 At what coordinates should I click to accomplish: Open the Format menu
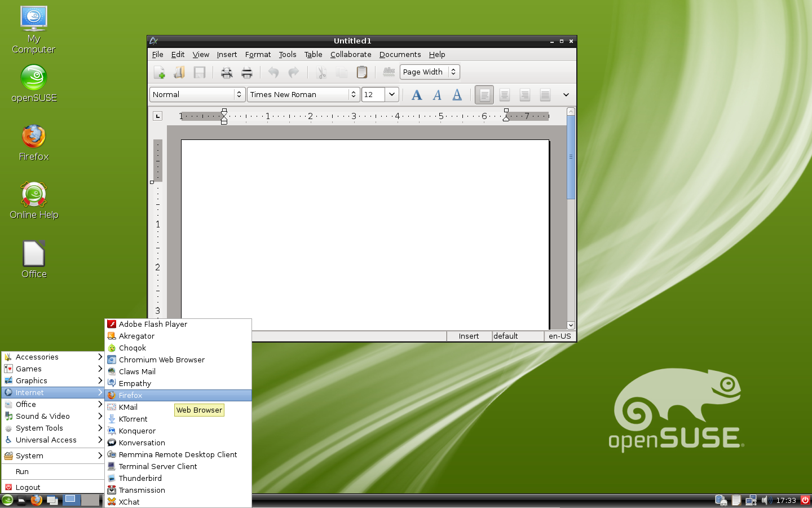click(258, 54)
